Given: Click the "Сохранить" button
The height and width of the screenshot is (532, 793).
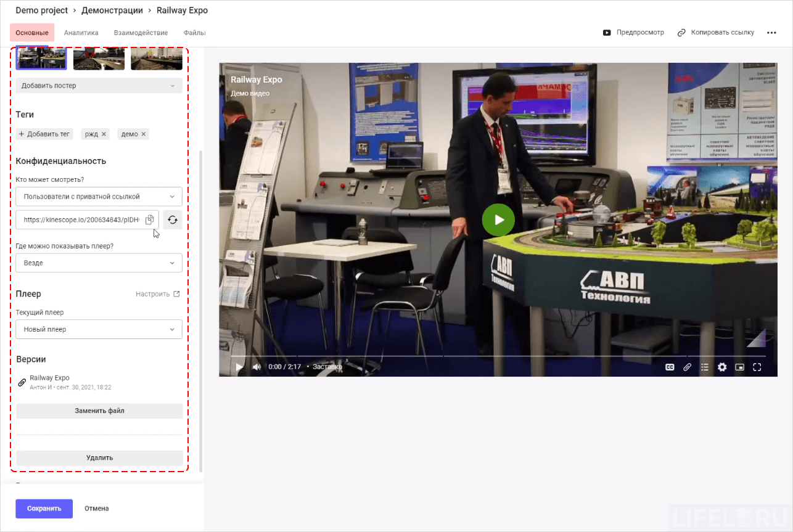Looking at the screenshot, I should click(44, 509).
